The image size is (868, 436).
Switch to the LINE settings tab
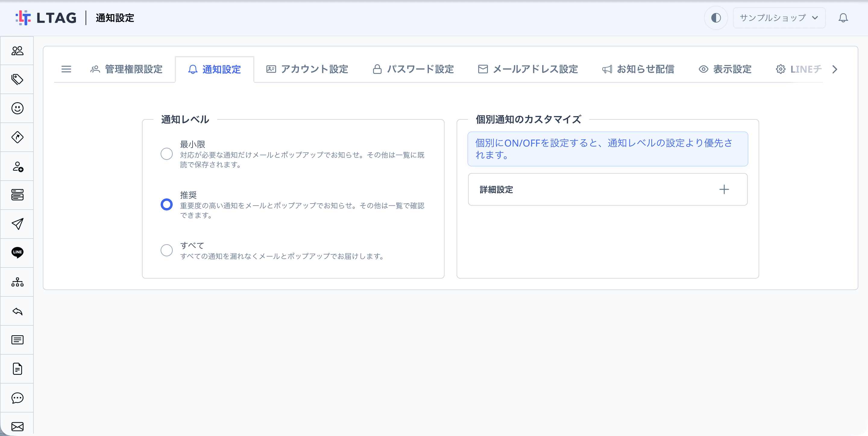798,69
